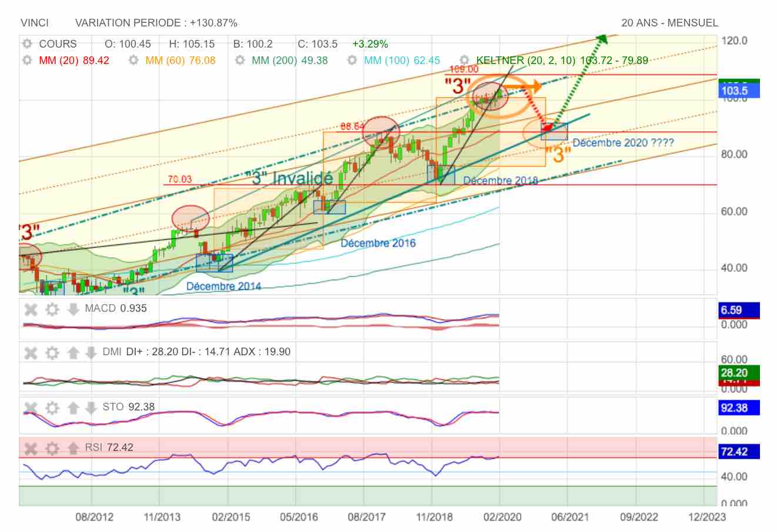Click the Décembre 2018 annotation

coord(501,180)
